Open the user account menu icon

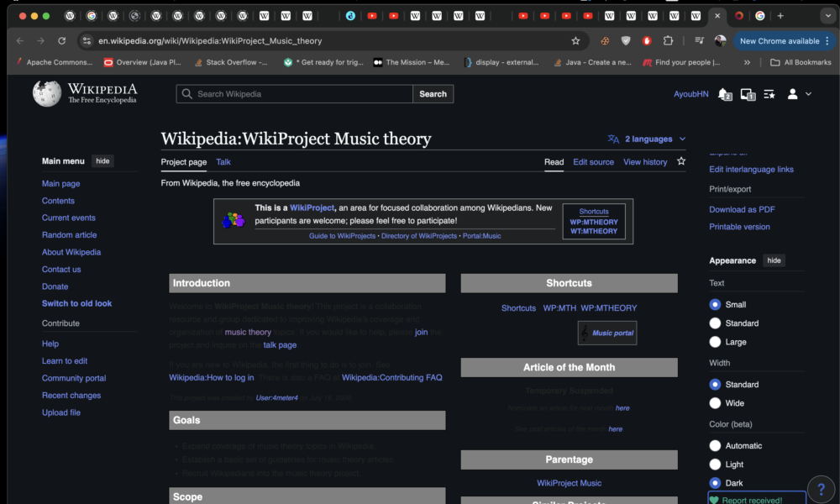(x=792, y=94)
